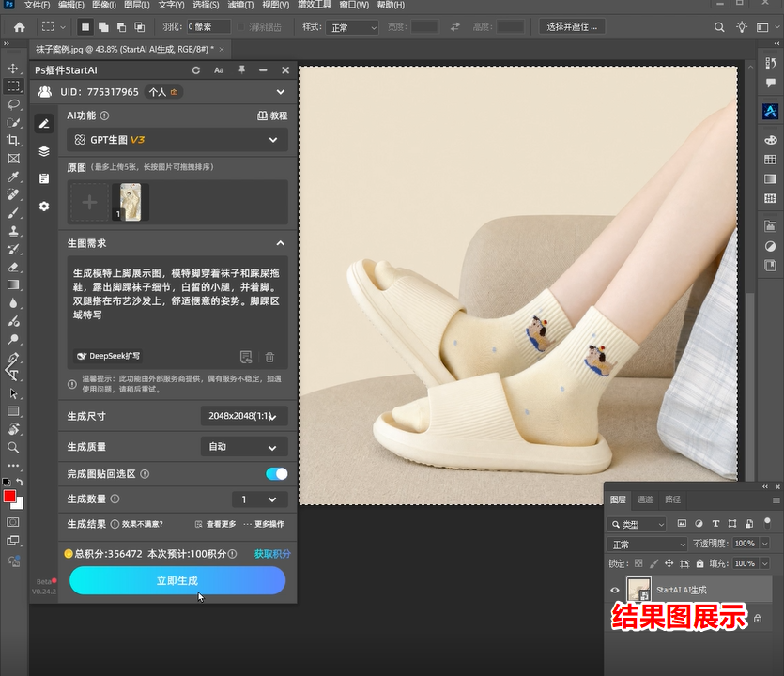Select the Intersect with Selection mode
The image size is (784, 676).
140,27
